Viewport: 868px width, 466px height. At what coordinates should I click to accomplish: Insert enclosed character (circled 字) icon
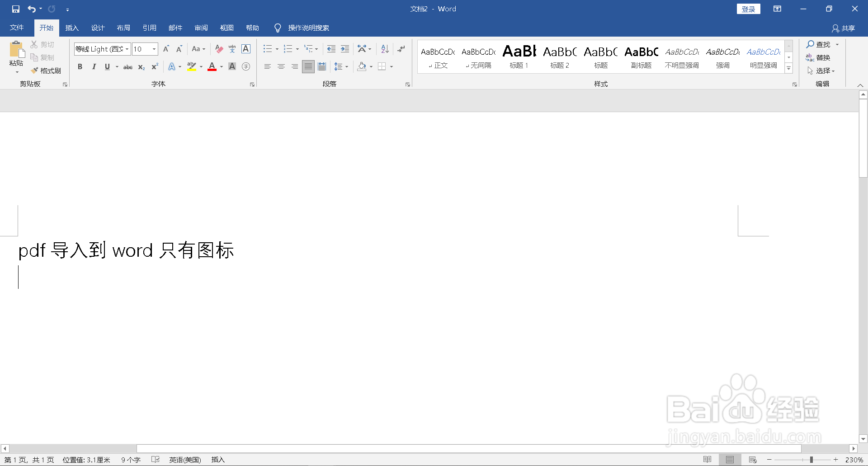pyautogui.click(x=246, y=66)
